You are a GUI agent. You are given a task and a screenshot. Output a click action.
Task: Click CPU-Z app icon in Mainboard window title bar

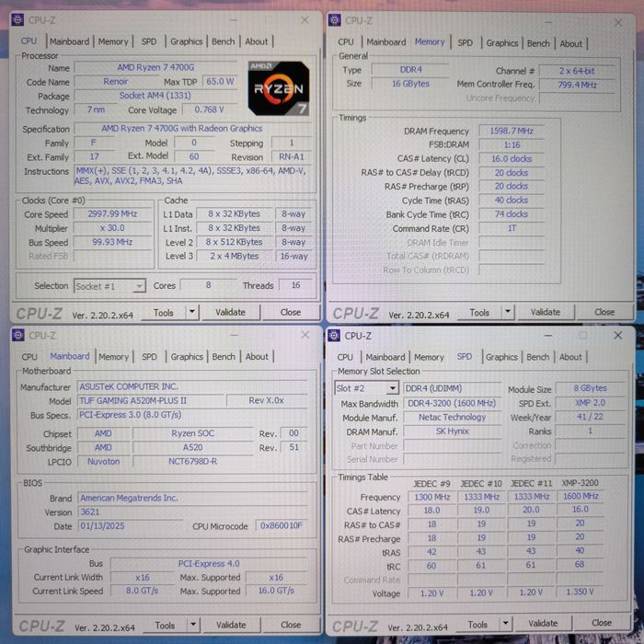click(x=18, y=335)
